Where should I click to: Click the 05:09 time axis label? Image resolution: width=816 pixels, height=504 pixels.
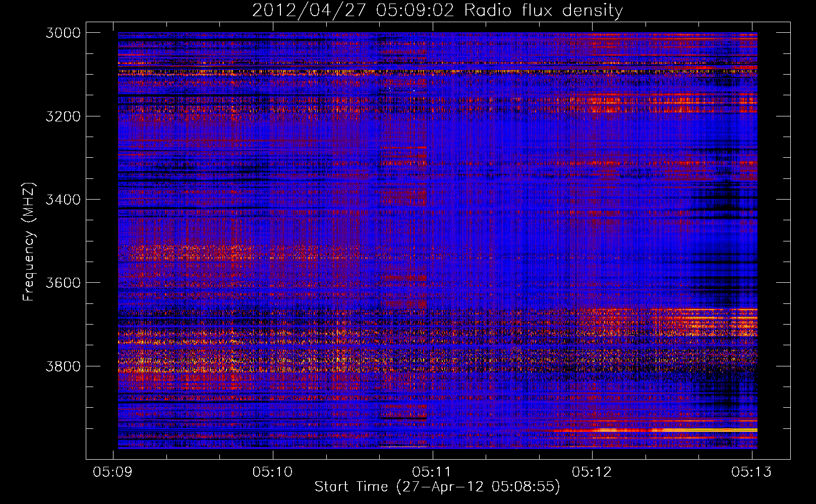[112, 472]
